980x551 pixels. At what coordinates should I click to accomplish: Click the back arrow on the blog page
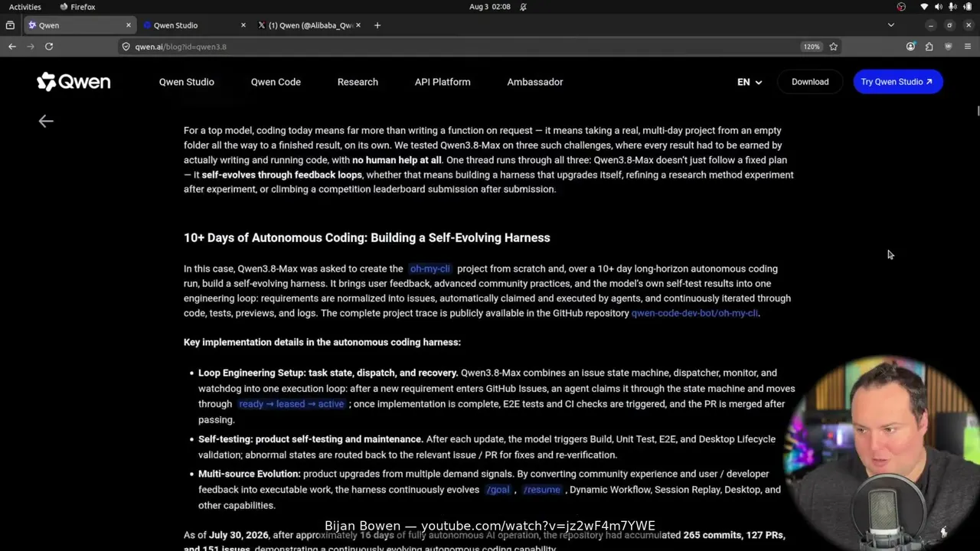pos(46,121)
